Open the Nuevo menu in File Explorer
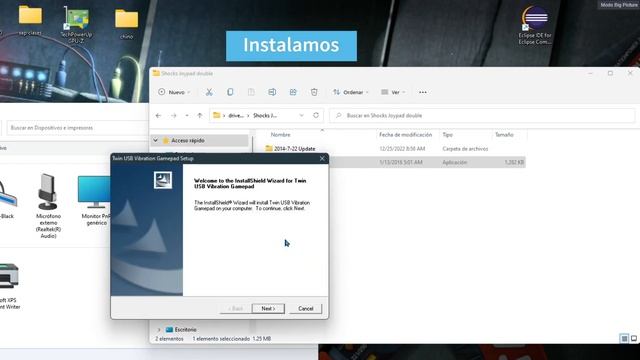The height and width of the screenshot is (360, 640). tap(174, 92)
